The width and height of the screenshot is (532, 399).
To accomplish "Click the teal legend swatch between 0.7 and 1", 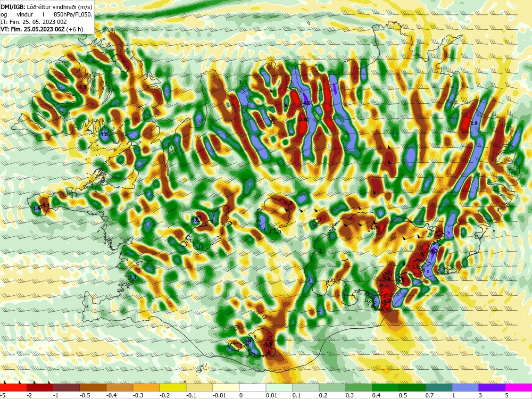I will [x=439, y=387].
